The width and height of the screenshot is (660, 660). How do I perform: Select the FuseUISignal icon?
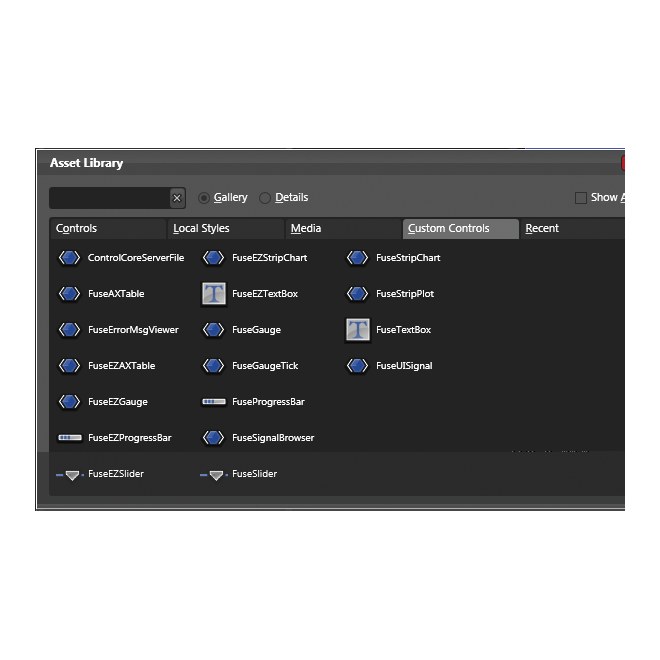(357, 366)
